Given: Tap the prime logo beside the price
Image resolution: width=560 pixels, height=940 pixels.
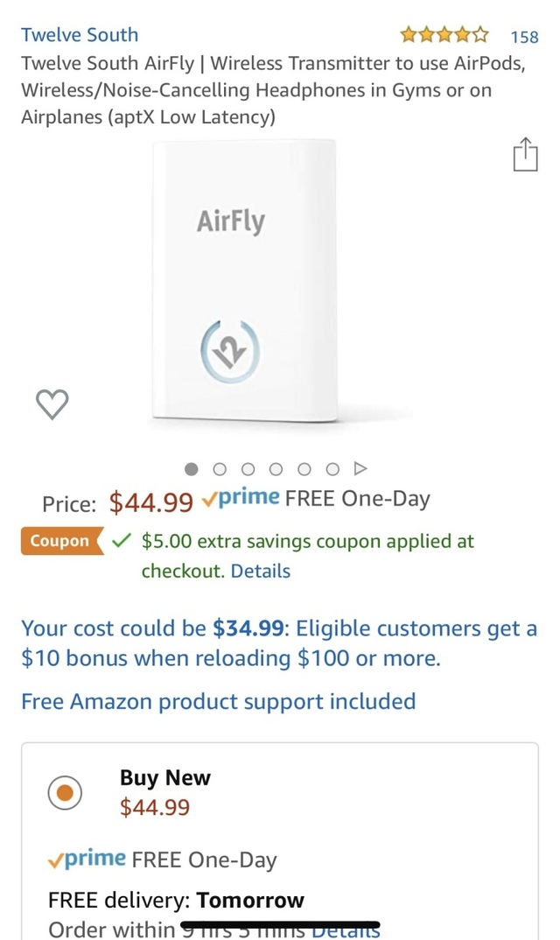Looking at the screenshot, I should (241, 498).
